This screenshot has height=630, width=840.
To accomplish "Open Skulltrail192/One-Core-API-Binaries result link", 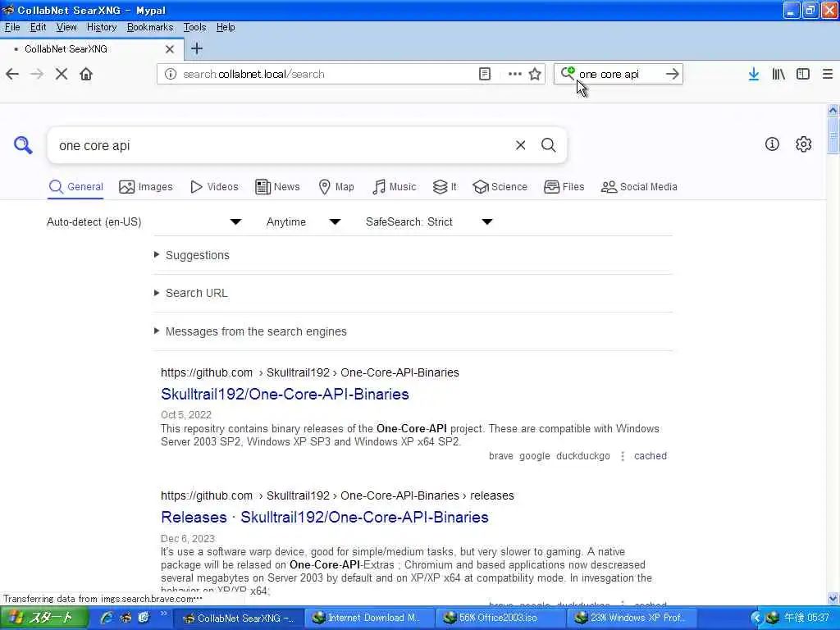I will 285,394.
